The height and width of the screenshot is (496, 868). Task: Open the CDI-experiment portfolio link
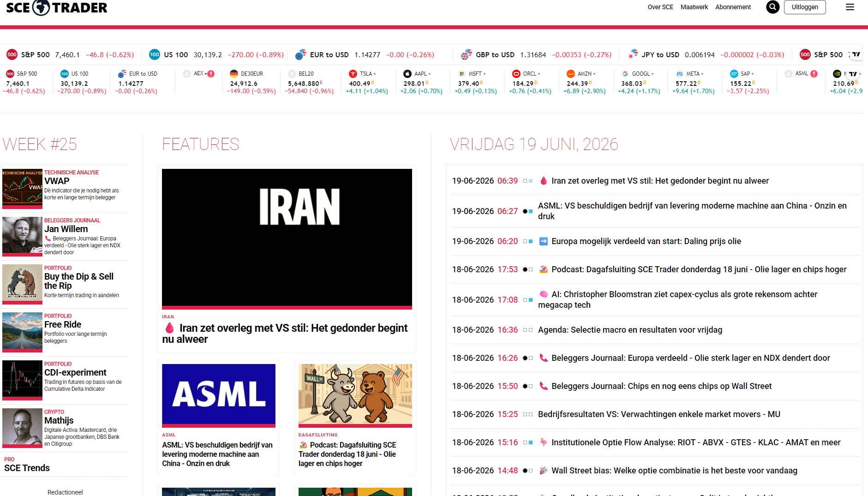pos(75,372)
